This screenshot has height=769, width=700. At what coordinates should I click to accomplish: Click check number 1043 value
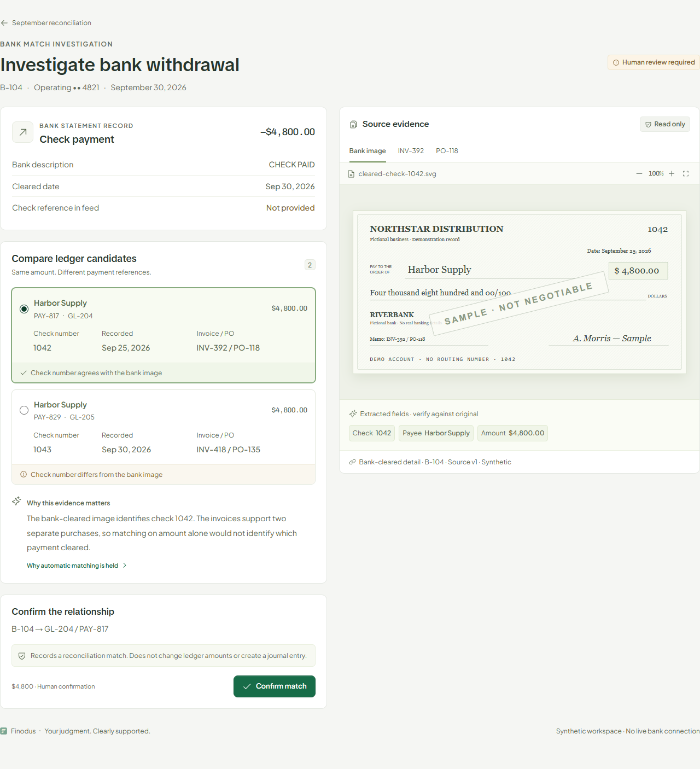pyautogui.click(x=42, y=450)
